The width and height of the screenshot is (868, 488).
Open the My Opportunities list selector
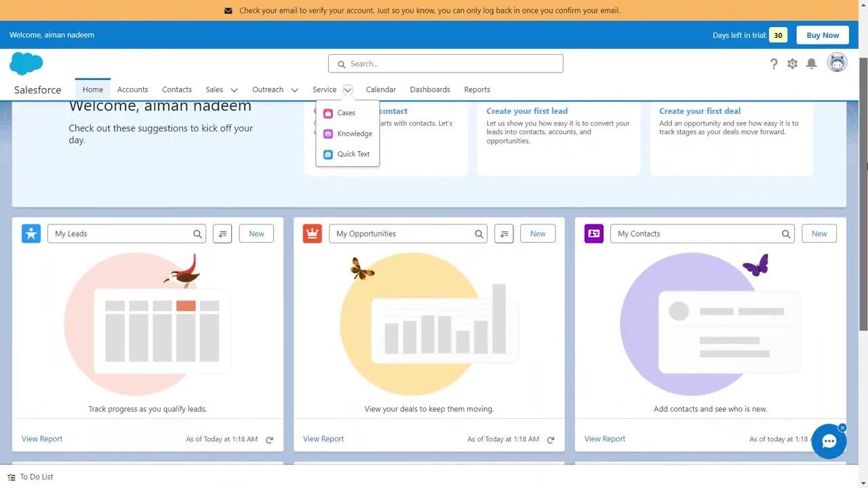pos(408,234)
